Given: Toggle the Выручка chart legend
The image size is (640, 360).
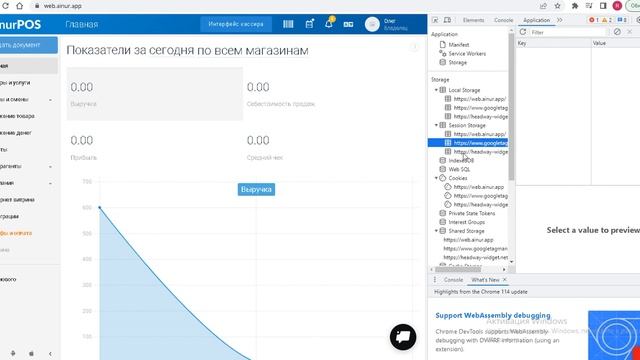Looking at the screenshot, I should [x=256, y=189].
